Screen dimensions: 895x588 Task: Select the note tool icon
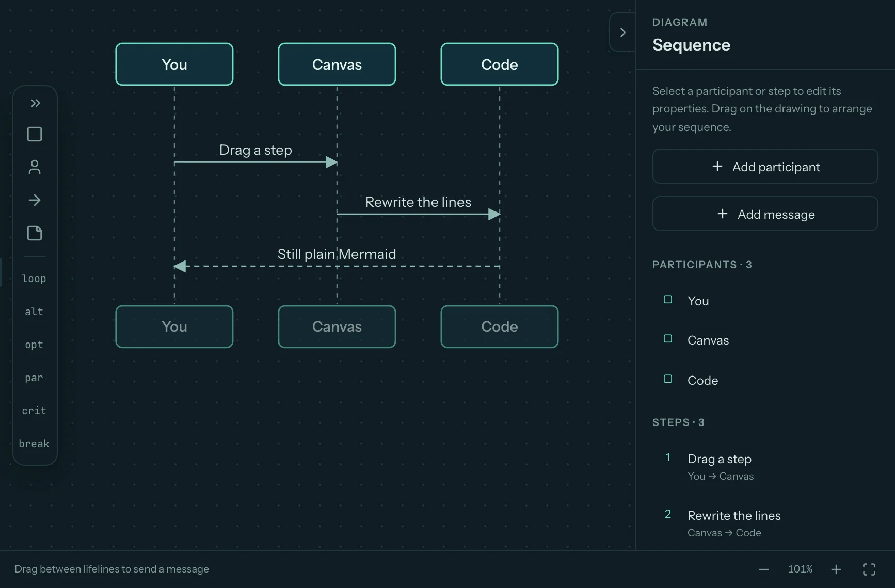(x=35, y=233)
